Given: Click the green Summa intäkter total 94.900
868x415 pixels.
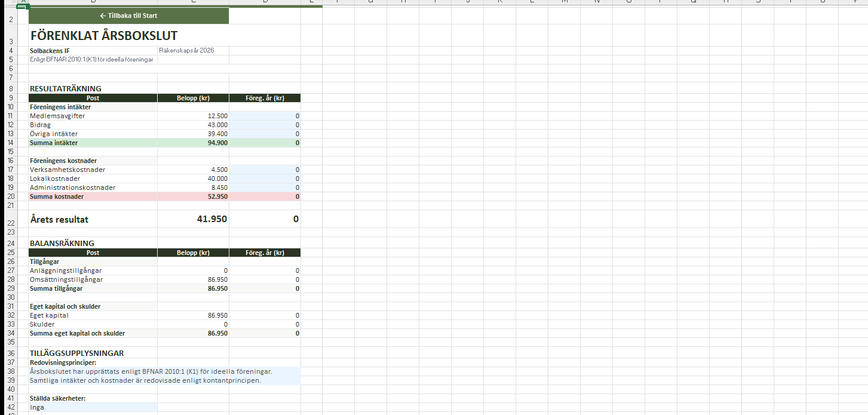Looking at the screenshot, I should pyautogui.click(x=193, y=143).
